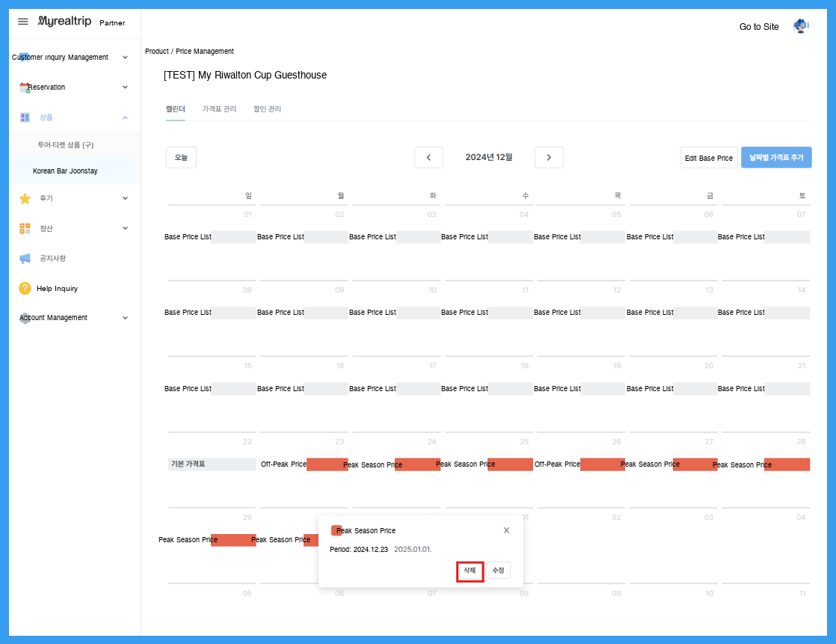Click the orange 정산 grid icon

[25, 228]
